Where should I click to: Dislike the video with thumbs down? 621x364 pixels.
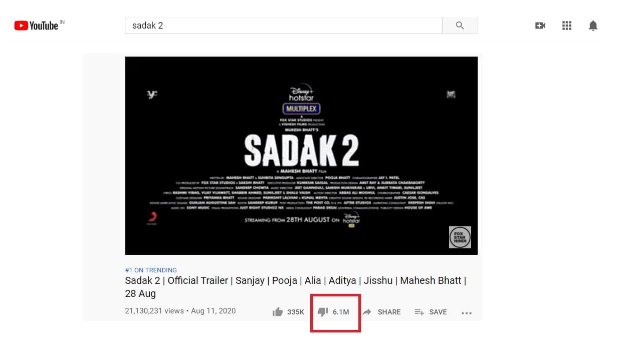pos(323,312)
